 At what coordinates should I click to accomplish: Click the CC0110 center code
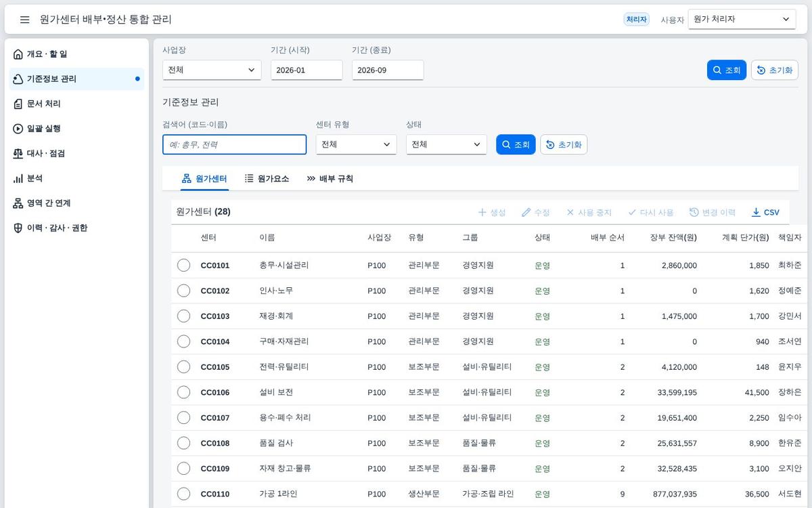click(x=215, y=494)
